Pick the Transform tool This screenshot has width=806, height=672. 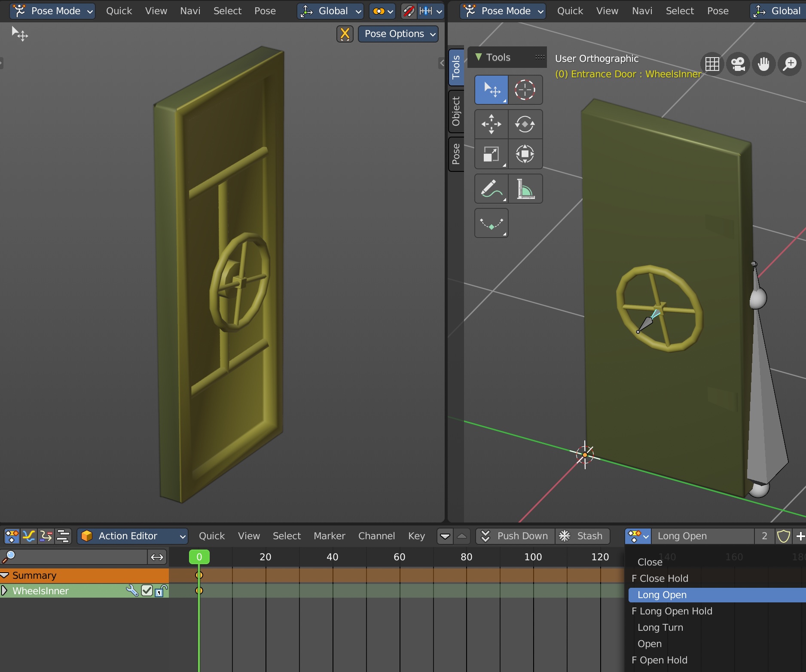[525, 154]
